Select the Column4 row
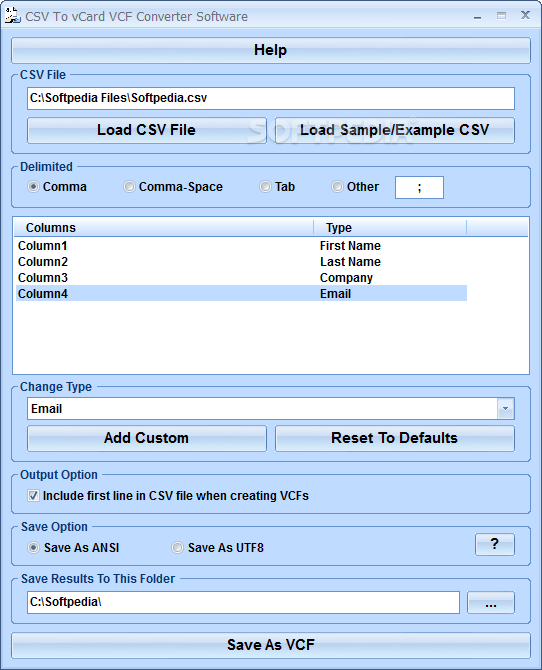 [x=242, y=294]
